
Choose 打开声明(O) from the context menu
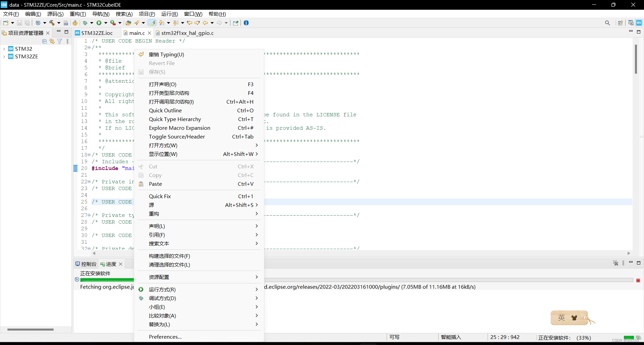click(x=199, y=84)
